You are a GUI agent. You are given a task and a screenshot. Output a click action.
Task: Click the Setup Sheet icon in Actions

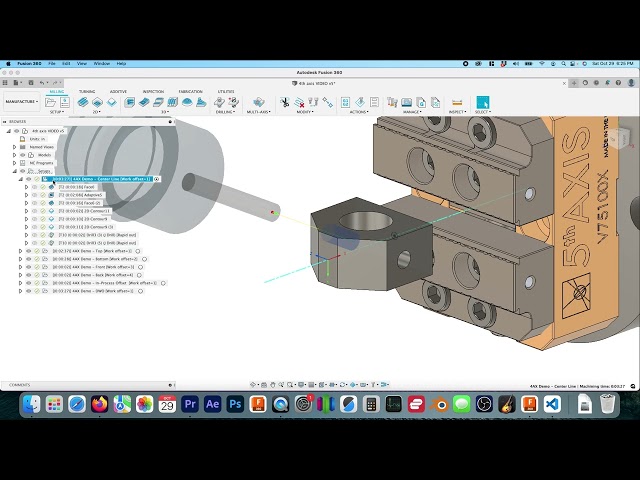(374, 102)
